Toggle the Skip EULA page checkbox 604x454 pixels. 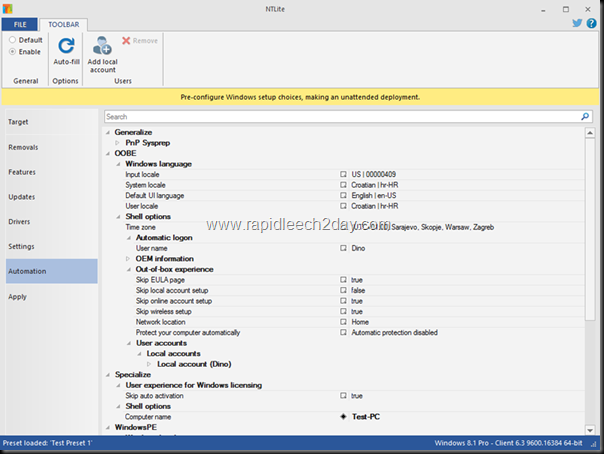(343, 280)
